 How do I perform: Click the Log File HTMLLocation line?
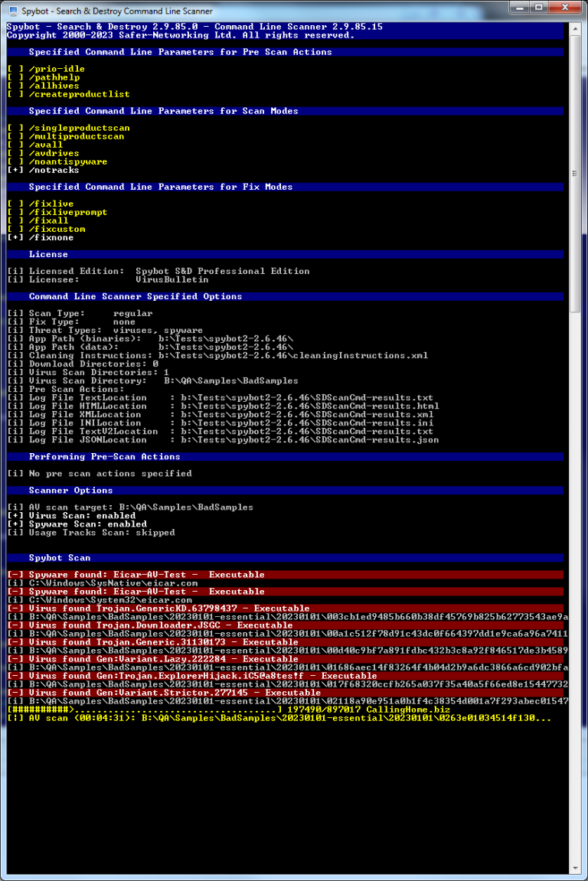(223, 406)
